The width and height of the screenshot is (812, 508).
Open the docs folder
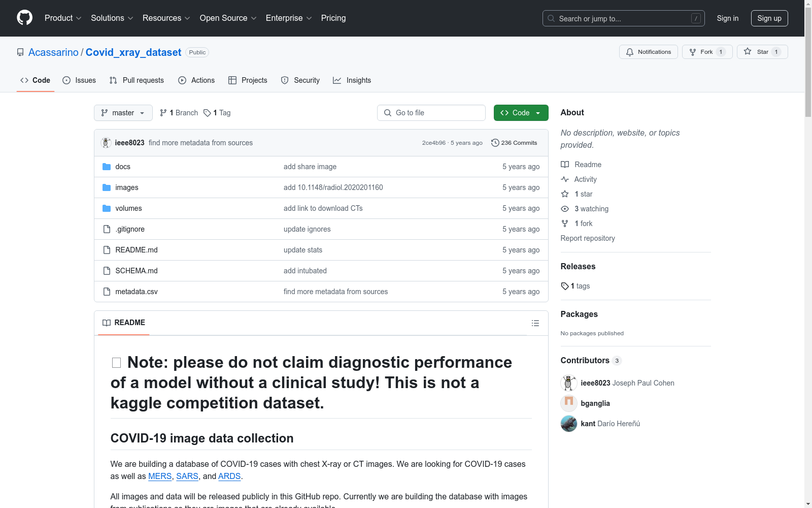[123, 167]
